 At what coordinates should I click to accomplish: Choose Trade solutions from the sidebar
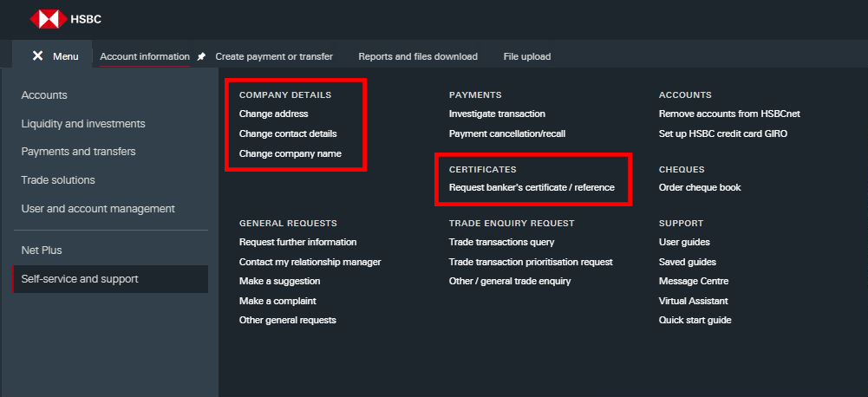(x=58, y=180)
